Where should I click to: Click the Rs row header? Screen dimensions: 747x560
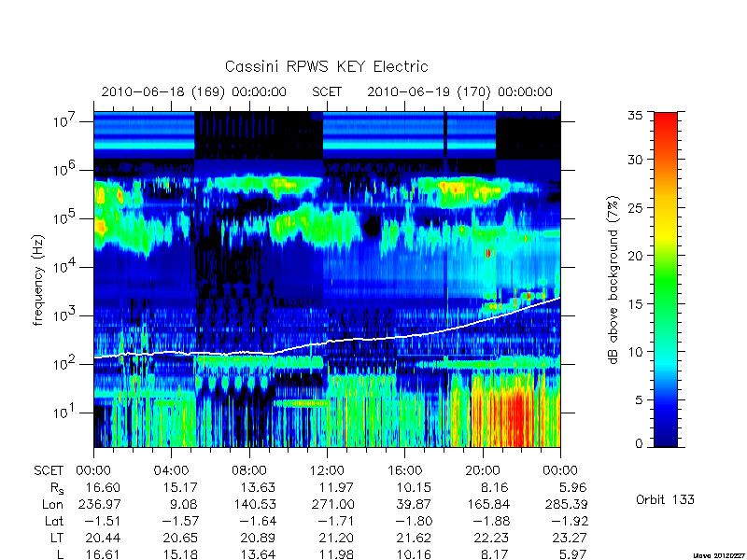coord(56,488)
